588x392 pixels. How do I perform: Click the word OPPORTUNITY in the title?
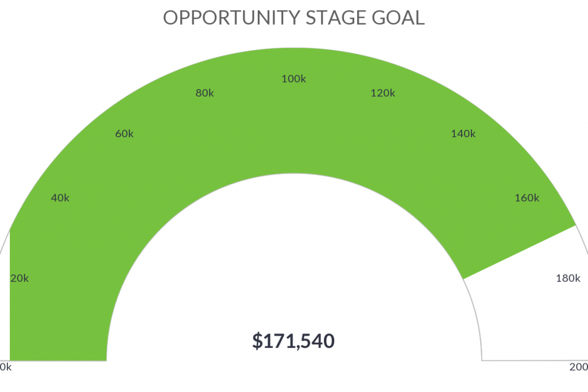tap(231, 18)
